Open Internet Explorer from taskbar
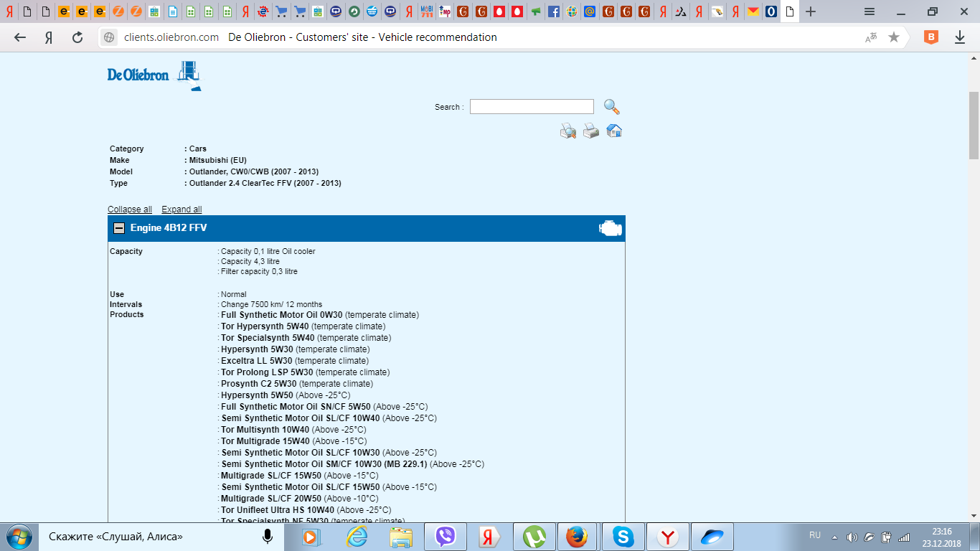 [357, 537]
